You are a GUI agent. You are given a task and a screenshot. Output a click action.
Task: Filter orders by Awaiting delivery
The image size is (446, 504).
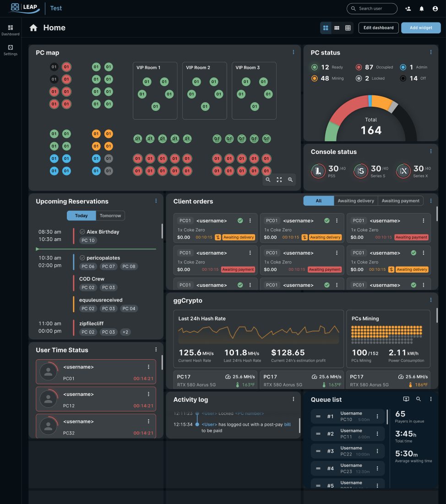click(x=356, y=201)
